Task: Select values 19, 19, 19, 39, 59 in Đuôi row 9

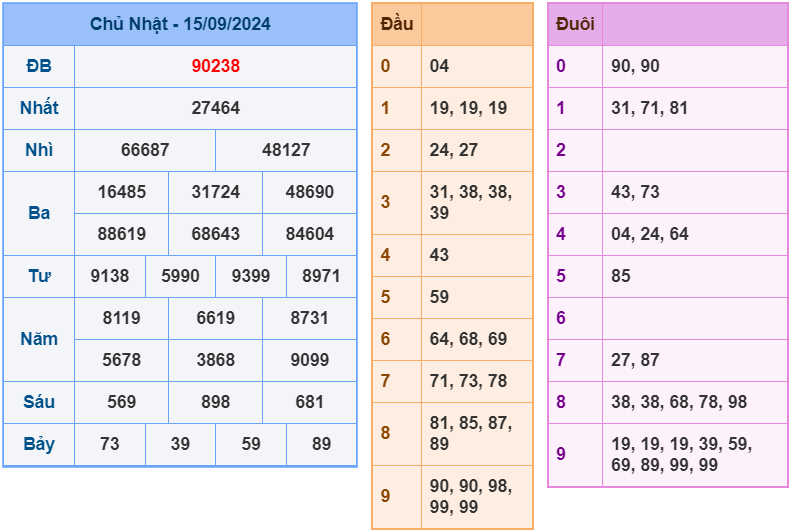Action: coord(681,444)
